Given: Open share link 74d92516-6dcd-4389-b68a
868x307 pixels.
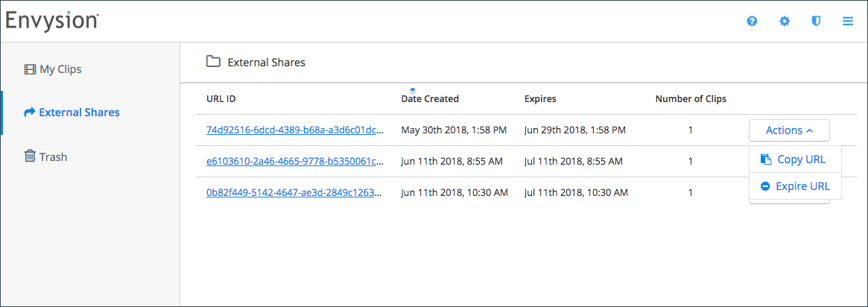Looking at the screenshot, I should click(x=294, y=130).
